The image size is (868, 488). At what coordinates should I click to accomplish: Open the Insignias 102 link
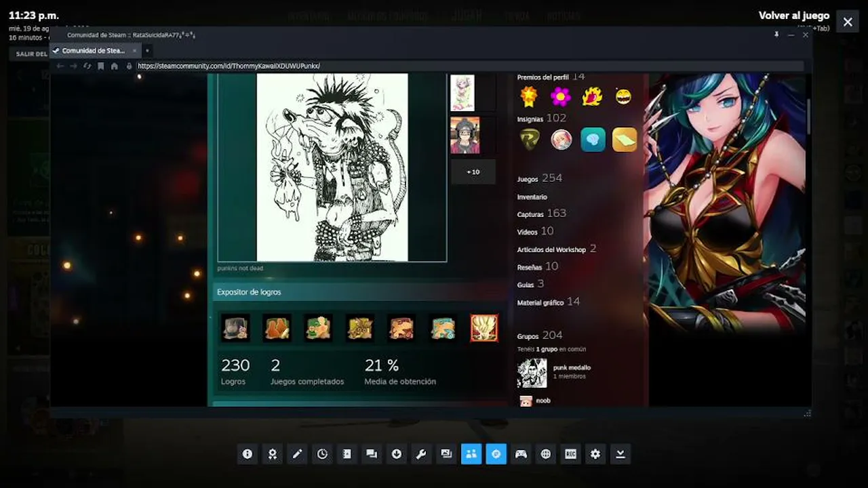[x=541, y=118]
